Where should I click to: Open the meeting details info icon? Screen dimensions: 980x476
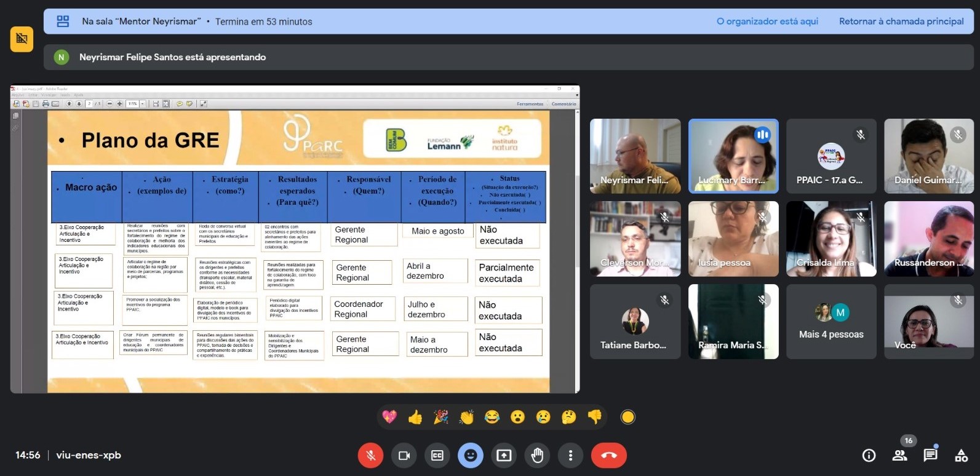click(x=869, y=455)
